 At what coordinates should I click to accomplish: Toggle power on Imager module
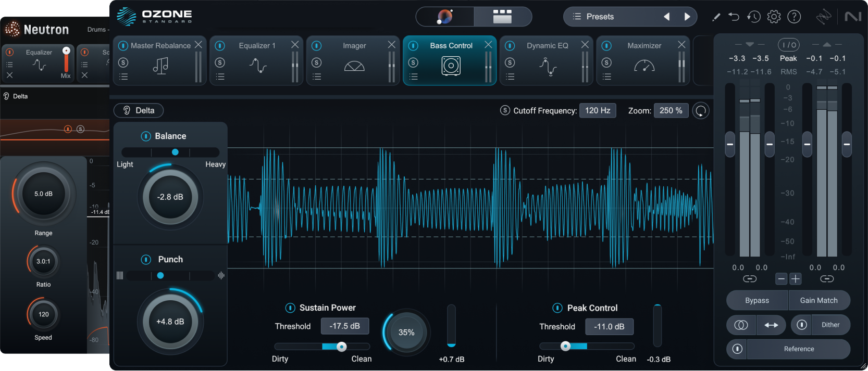tap(317, 46)
